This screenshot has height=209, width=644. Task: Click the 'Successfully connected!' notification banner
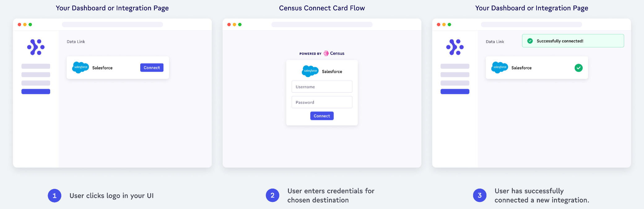(573, 41)
